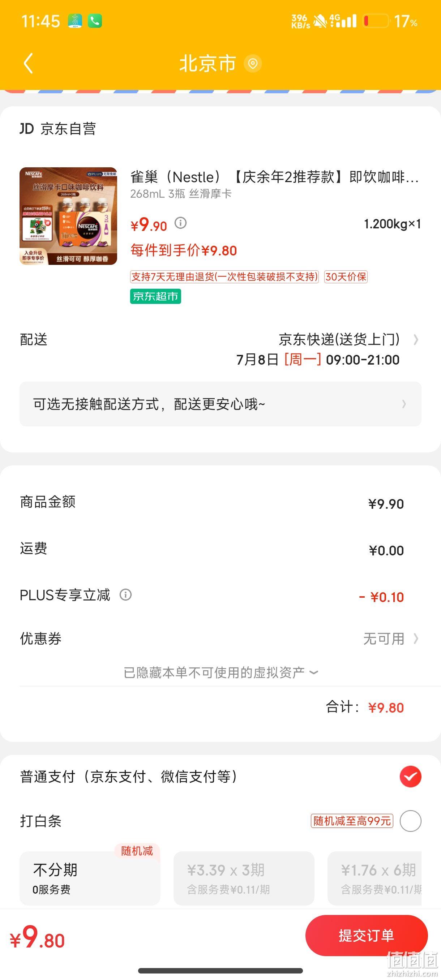Screen dimensions: 441x980
Task: Open the PLUS专享立减 info icon
Action: (125, 595)
